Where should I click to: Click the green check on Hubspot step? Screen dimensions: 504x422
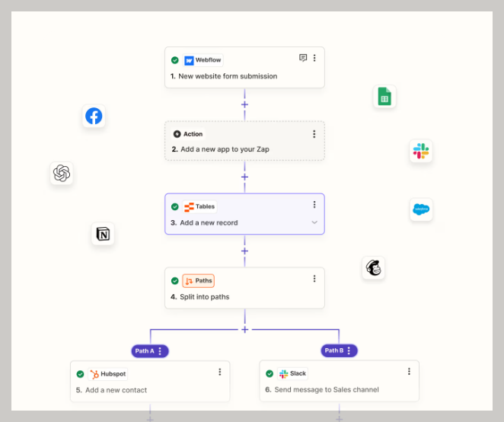pyautogui.click(x=81, y=374)
